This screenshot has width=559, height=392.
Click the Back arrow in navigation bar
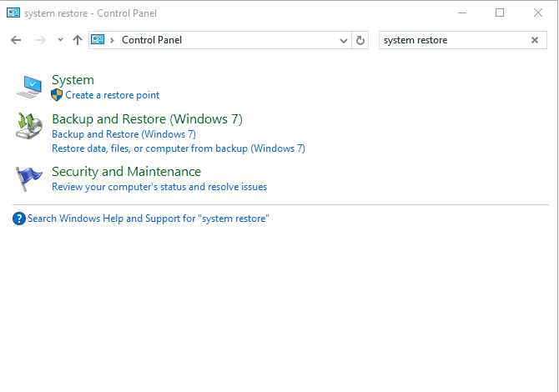click(x=16, y=40)
